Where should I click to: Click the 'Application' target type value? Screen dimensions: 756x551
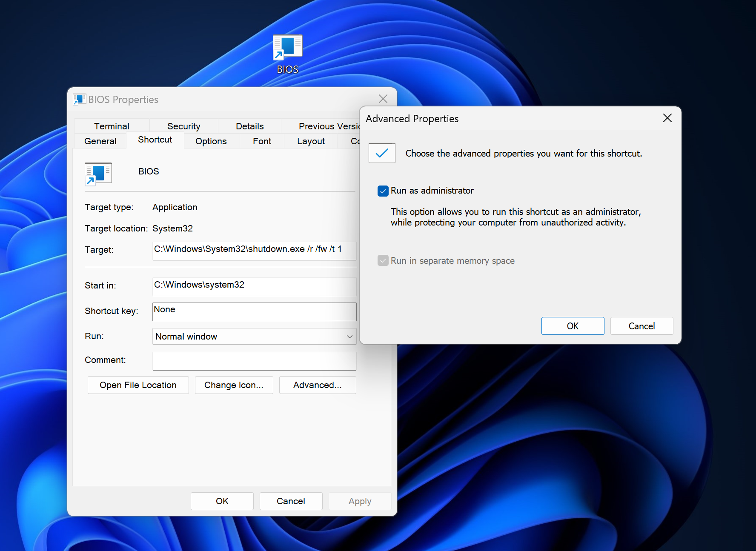175,207
